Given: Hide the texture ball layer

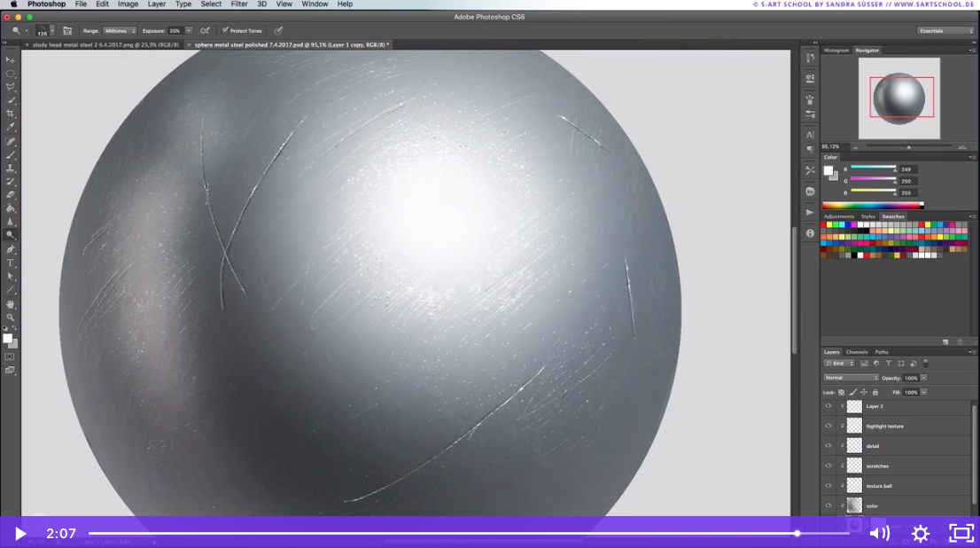Looking at the screenshot, I should (x=828, y=485).
